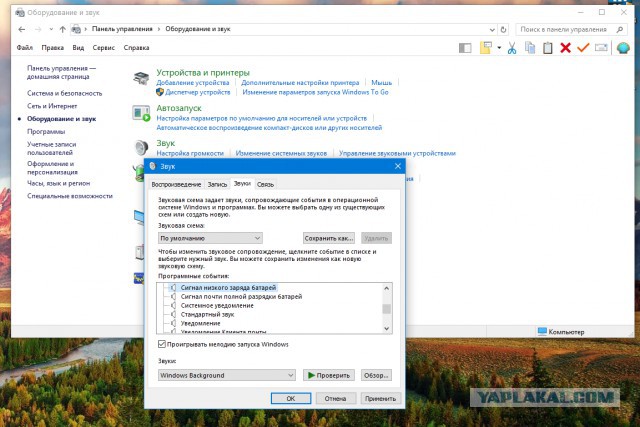Open Диспетчер устройств link

[198, 92]
